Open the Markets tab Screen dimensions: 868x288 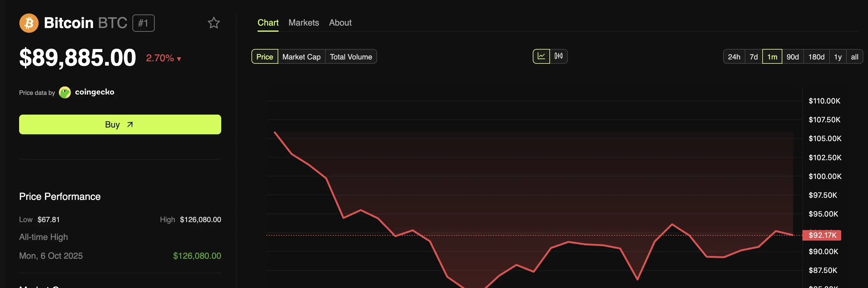click(304, 22)
